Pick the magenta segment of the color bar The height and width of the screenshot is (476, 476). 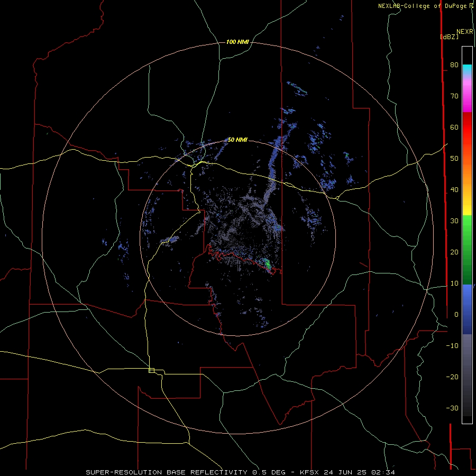467,100
